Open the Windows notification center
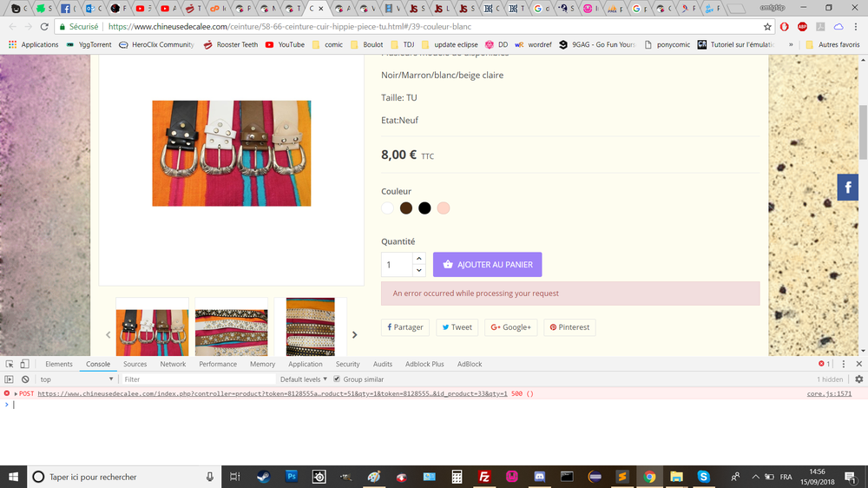This screenshot has height=488, width=868. tap(851, 477)
